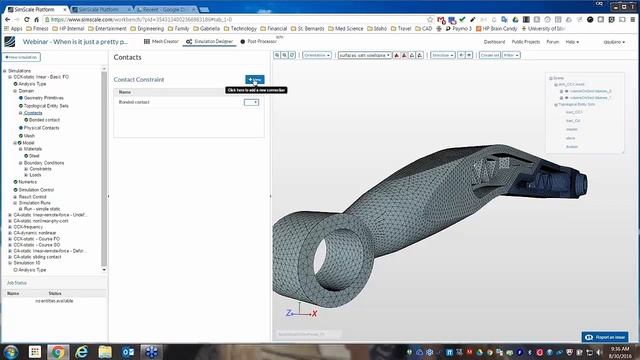Click the SimScale logo icon
The height and width of the screenshot is (360, 640).
9,42
